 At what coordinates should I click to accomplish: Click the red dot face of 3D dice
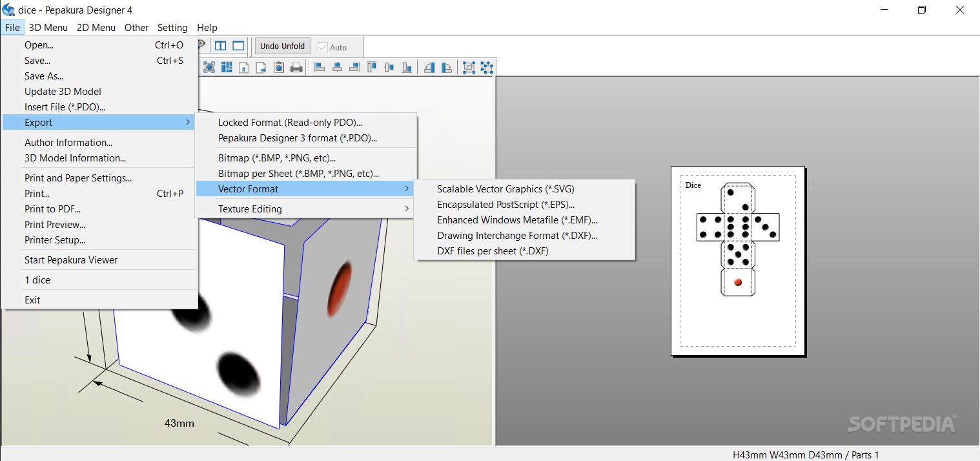tap(338, 289)
